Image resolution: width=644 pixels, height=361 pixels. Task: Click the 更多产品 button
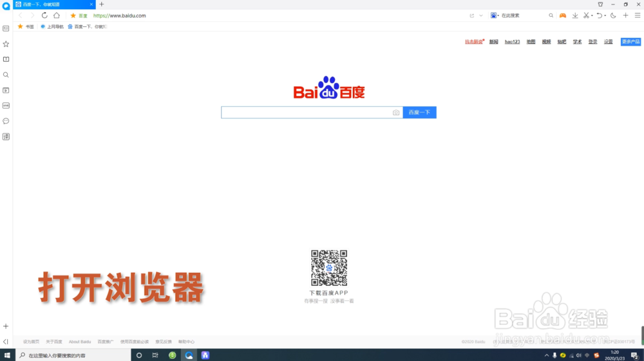pos(630,42)
